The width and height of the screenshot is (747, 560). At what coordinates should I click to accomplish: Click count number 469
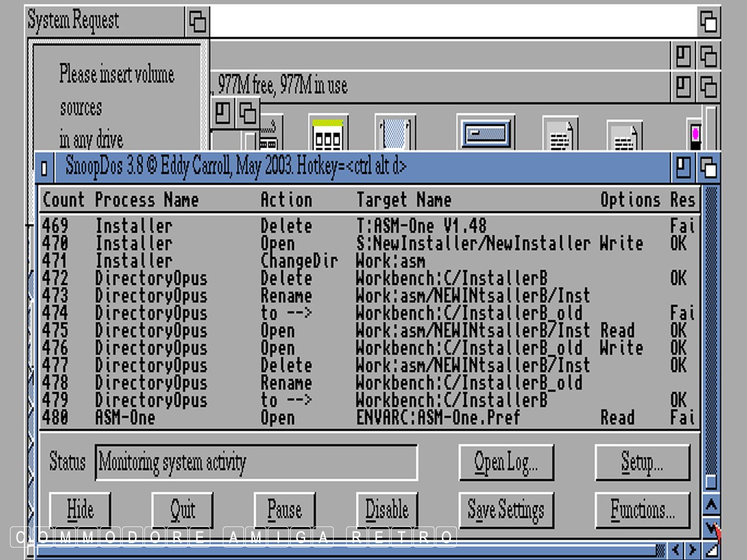(x=55, y=226)
